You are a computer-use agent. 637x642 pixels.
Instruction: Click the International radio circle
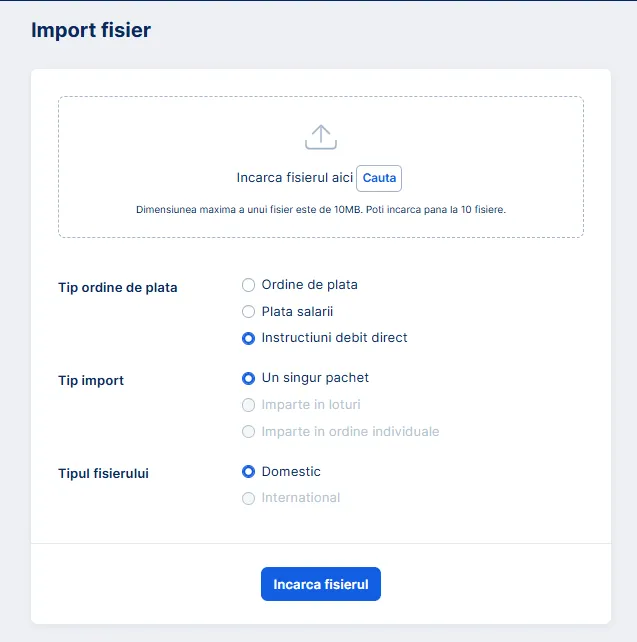[249, 498]
